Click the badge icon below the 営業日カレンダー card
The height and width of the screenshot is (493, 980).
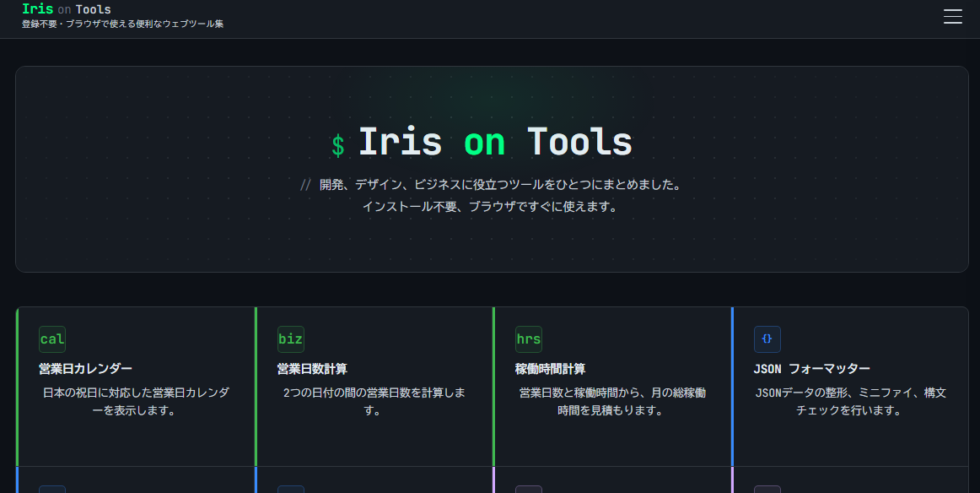point(51,490)
